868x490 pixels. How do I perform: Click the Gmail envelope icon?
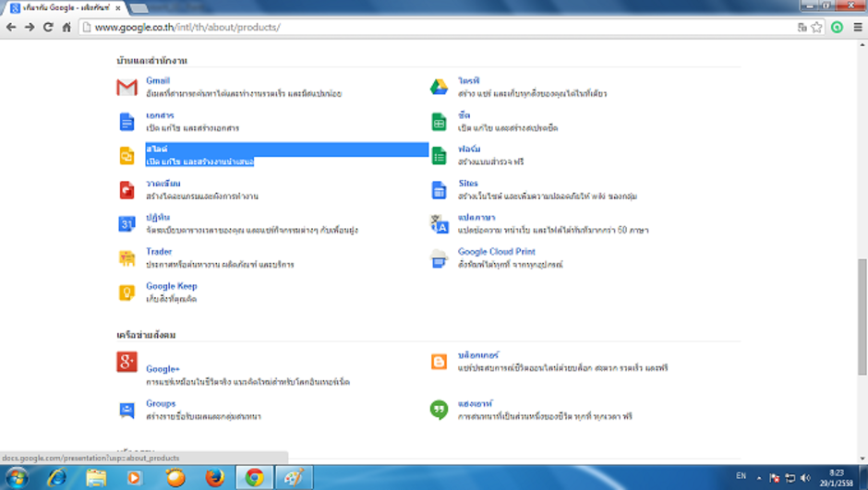tap(127, 87)
